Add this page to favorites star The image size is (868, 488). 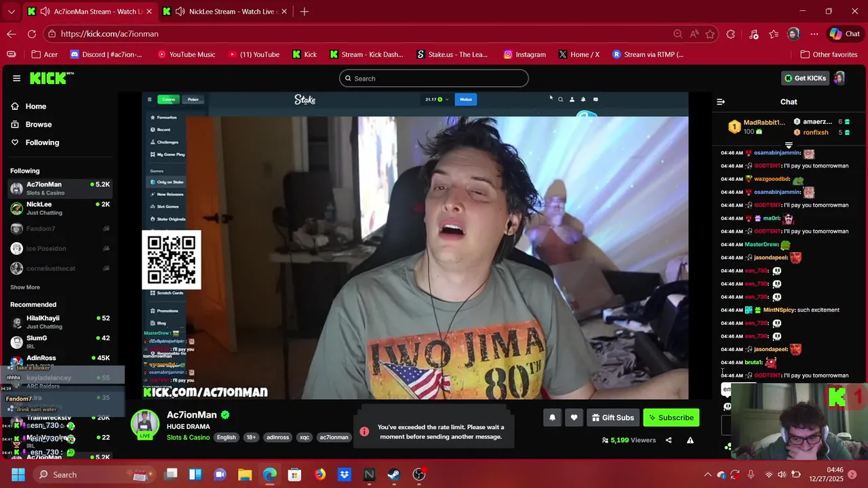[710, 34]
